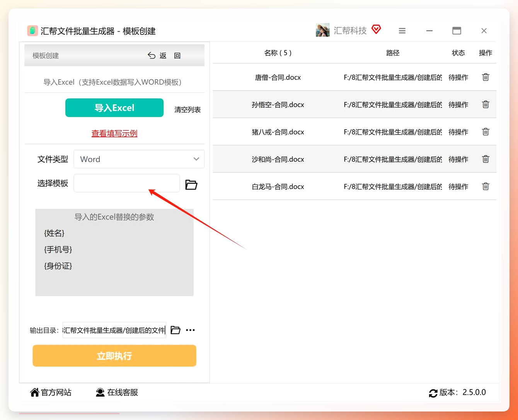Click the 立即执行 button
This screenshot has width=518, height=420.
click(114, 356)
